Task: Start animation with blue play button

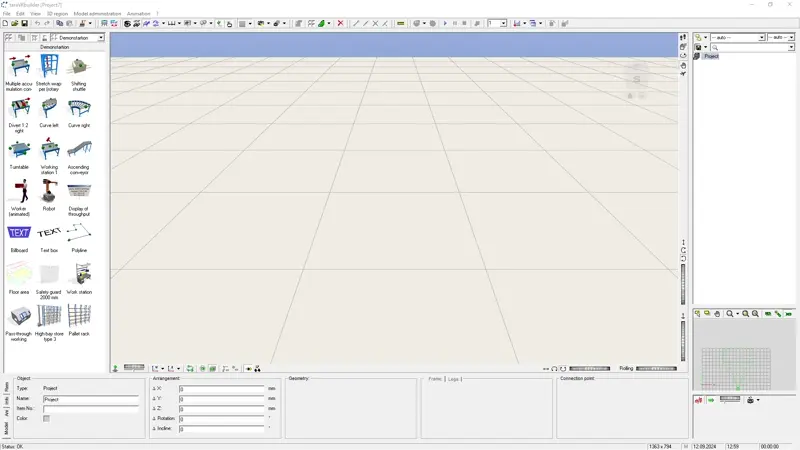Action: pyautogui.click(x=445, y=23)
